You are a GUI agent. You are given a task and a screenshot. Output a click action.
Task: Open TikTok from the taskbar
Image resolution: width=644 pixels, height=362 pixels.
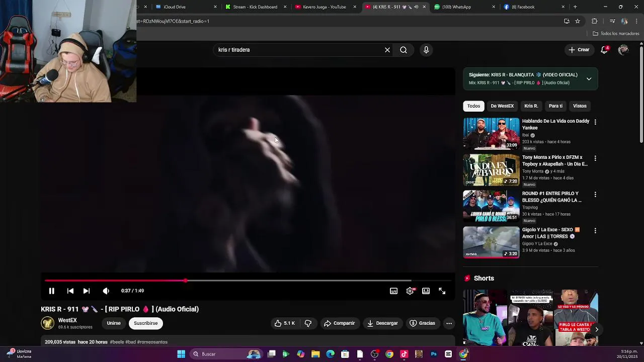click(x=404, y=354)
